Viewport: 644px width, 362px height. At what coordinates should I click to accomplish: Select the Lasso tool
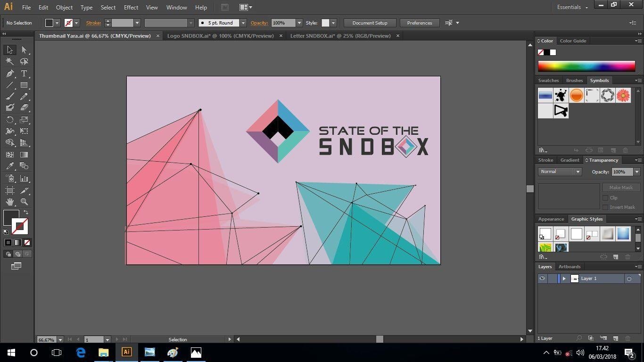(x=24, y=61)
